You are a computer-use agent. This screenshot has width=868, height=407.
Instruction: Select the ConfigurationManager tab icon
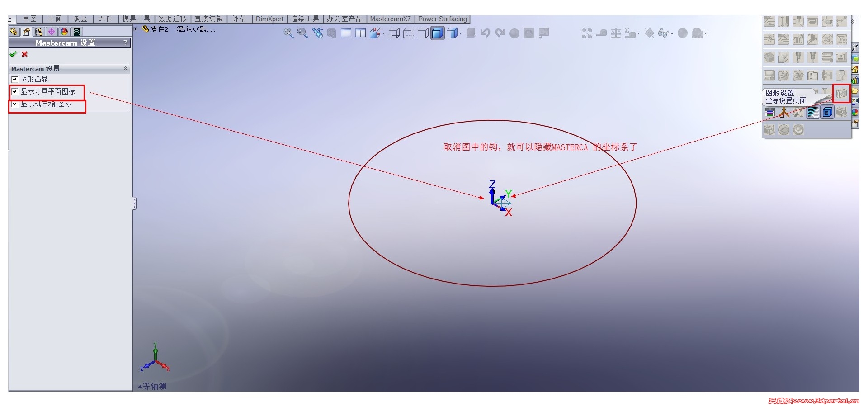[39, 32]
